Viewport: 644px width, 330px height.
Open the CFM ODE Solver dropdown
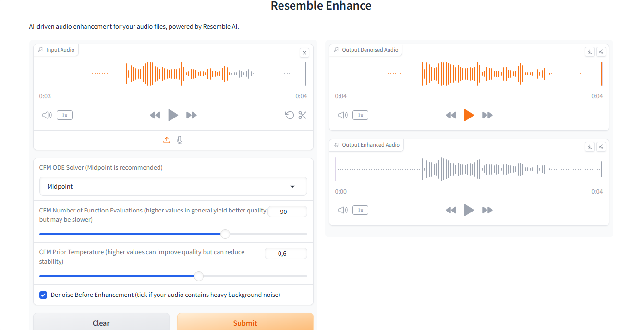click(173, 186)
